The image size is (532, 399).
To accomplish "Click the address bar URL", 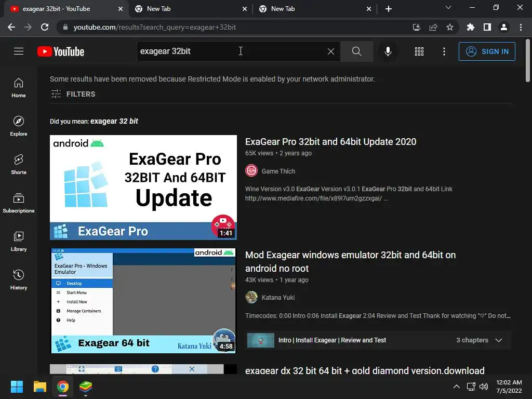I will click(x=155, y=27).
